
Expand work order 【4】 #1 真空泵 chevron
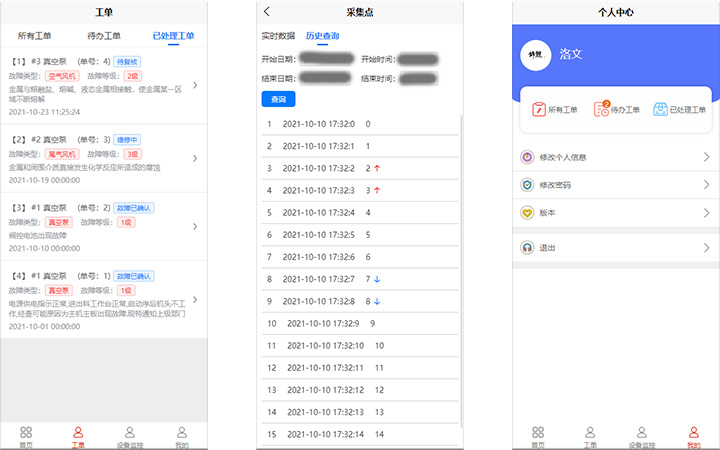pos(195,300)
